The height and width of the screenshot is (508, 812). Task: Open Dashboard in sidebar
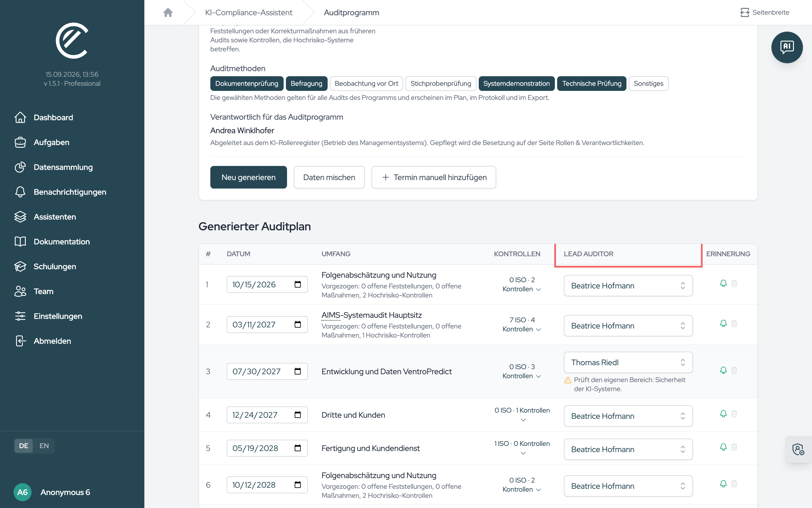click(x=44, y=117)
